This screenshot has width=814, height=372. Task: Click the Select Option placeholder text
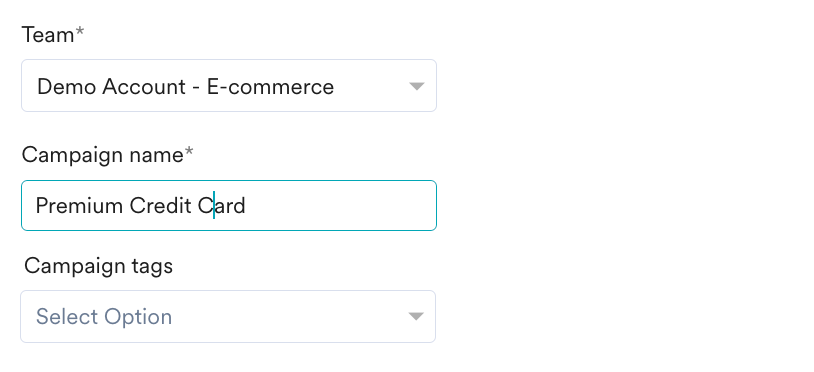tap(104, 316)
